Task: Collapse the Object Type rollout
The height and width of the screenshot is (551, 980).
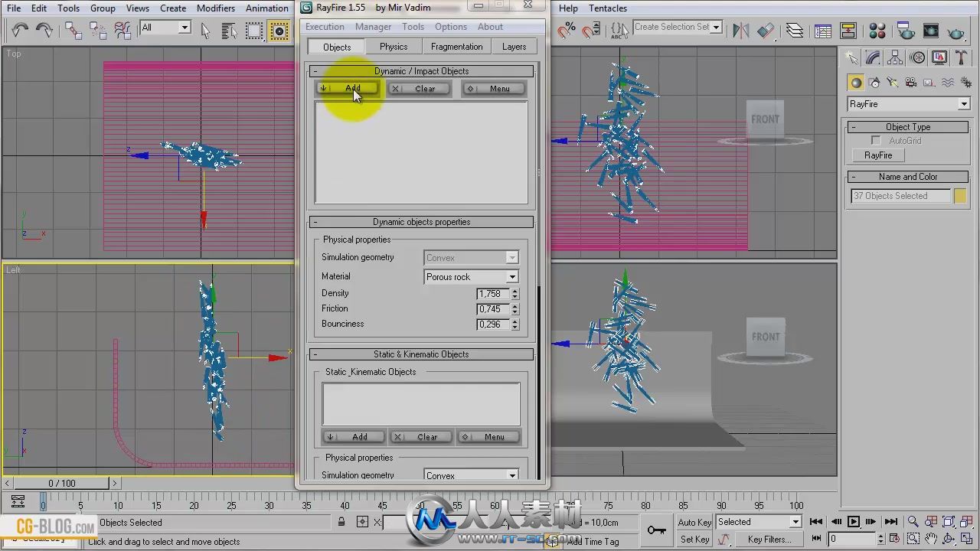Action: click(908, 127)
